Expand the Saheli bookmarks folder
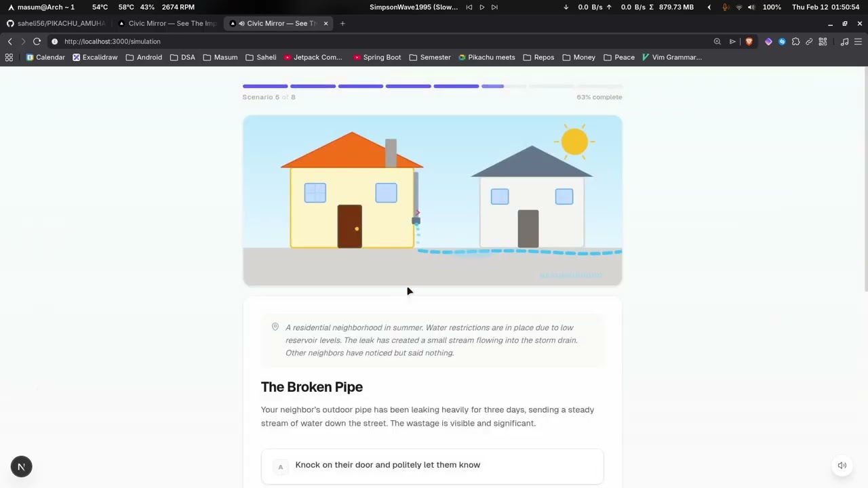The image size is (868, 488). 261,58
